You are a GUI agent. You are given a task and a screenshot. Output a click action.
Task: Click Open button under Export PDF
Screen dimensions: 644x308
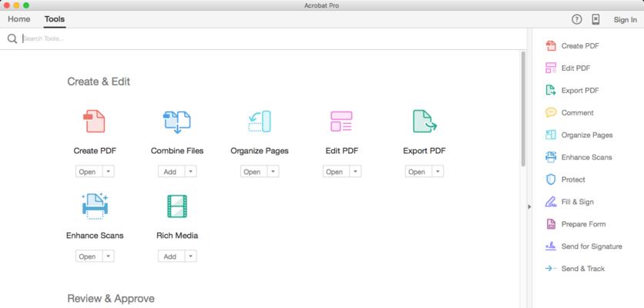(x=418, y=172)
